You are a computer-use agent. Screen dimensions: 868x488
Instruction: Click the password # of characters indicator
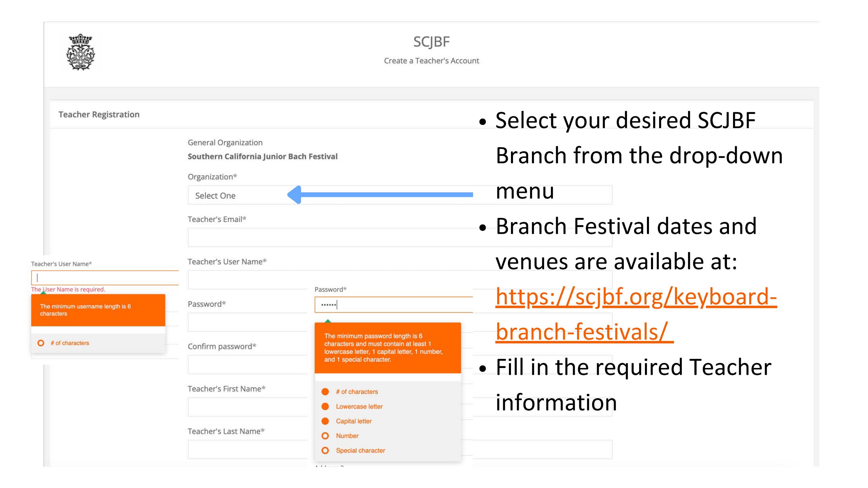(x=325, y=392)
